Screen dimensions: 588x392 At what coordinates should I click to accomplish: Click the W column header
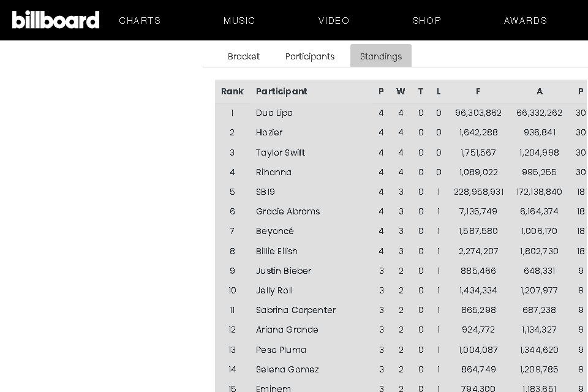coord(401,91)
